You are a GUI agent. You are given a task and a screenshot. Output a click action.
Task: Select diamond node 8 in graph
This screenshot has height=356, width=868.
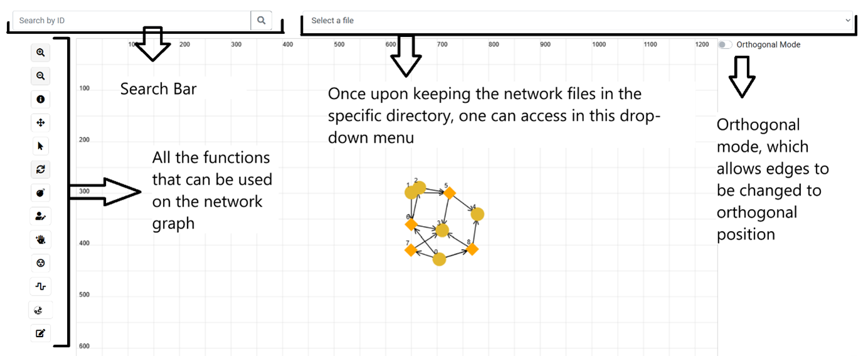click(x=472, y=249)
